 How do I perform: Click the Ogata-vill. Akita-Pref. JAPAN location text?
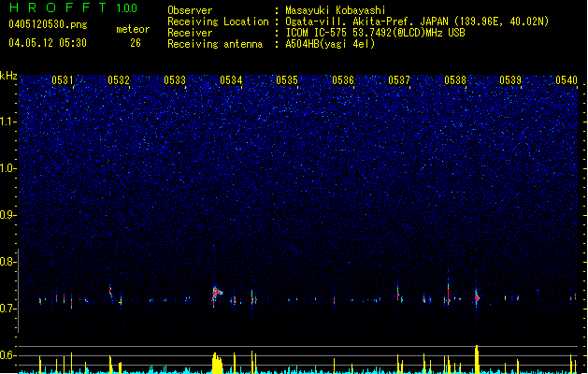click(417, 22)
